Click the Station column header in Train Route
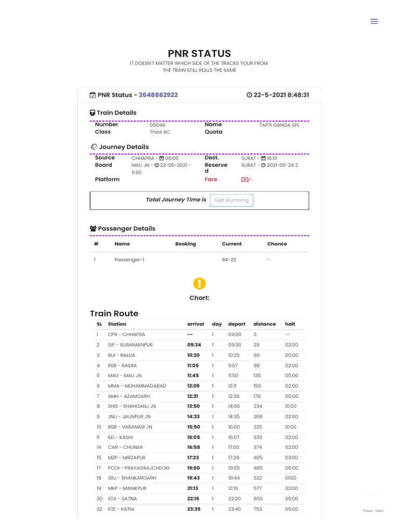Screen dimensions: 399x532 pyautogui.click(x=117, y=324)
